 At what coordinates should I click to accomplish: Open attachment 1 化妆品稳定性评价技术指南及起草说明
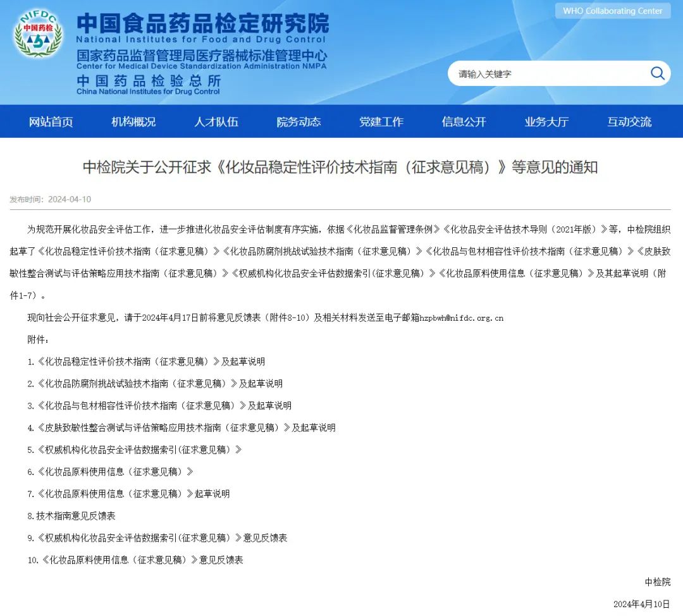point(146,362)
